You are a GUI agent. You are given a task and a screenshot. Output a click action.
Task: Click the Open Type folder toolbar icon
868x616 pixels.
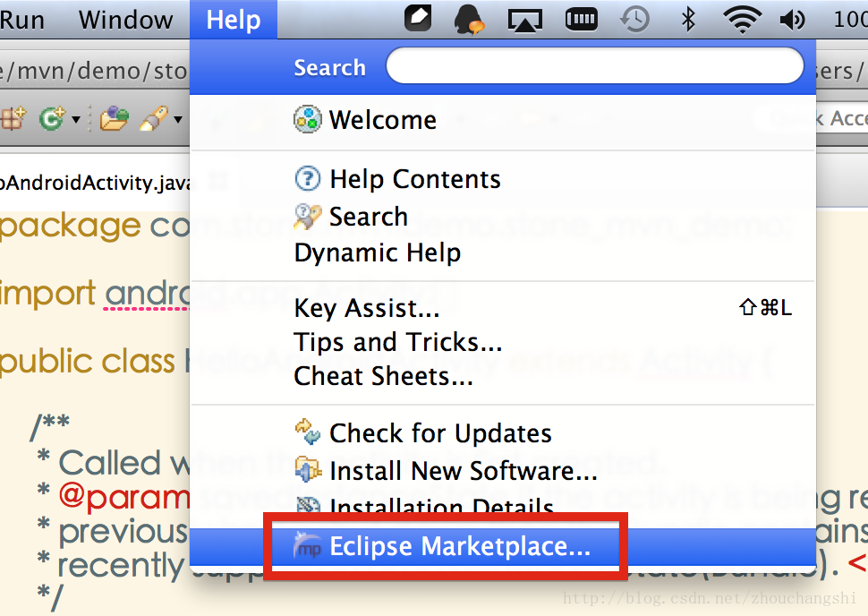coord(114,118)
